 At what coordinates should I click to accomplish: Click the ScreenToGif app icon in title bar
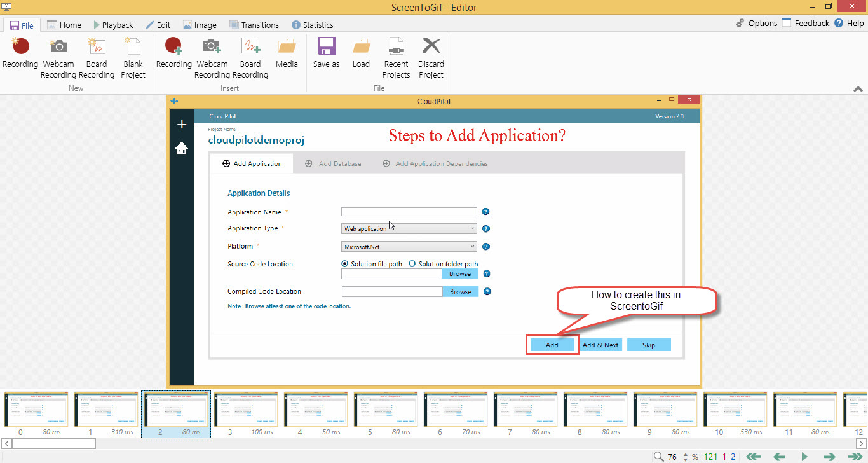tap(6, 7)
